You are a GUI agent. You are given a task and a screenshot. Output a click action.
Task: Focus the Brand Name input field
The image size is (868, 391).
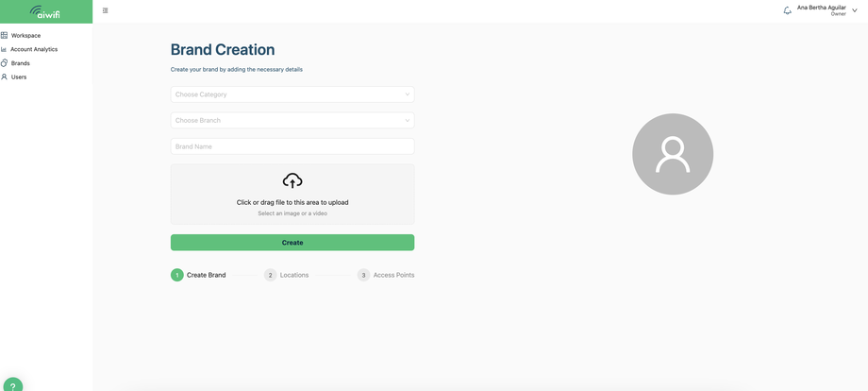click(292, 146)
